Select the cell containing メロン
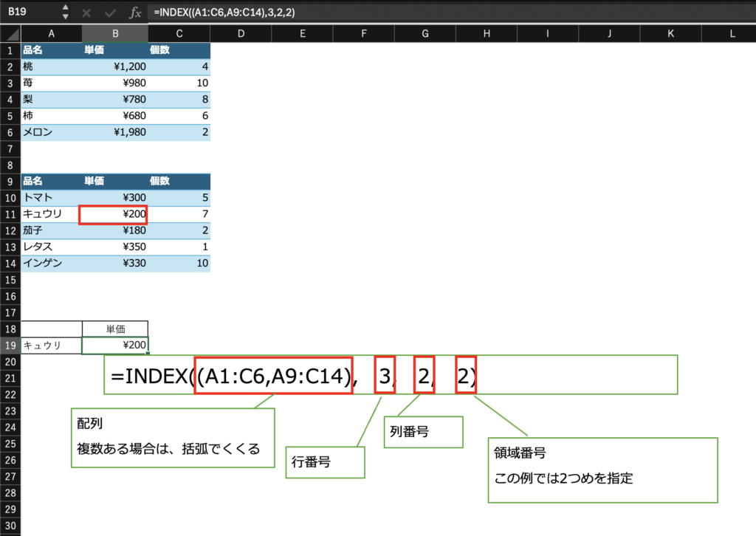Viewport: 756px width, 536px height. click(x=51, y=132)
